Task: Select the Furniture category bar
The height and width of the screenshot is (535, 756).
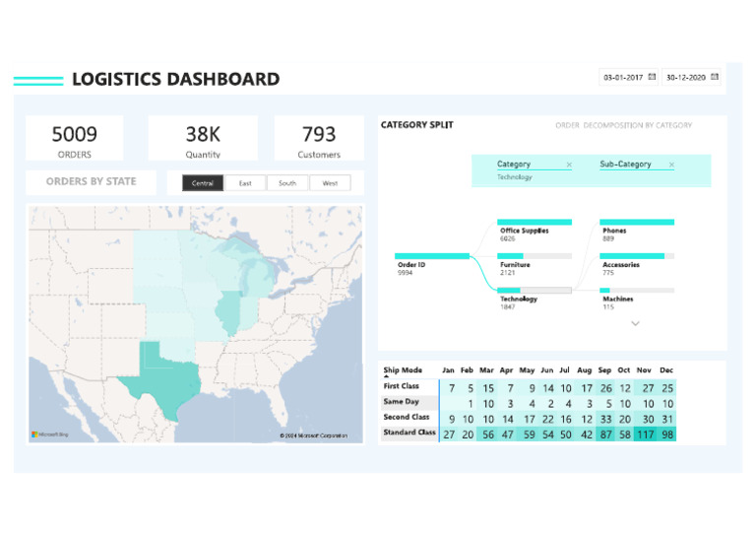Action: tap(535, 256)
